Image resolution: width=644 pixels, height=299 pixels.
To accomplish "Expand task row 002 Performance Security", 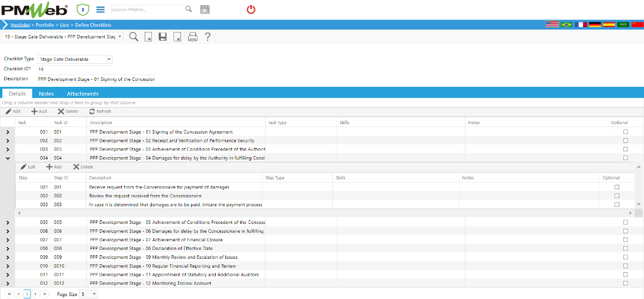I will click(8, 141).
